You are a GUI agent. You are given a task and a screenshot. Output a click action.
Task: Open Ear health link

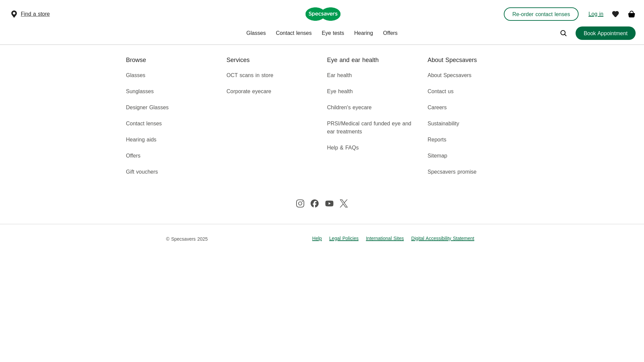pyautogui.click(x=339, y=75)
